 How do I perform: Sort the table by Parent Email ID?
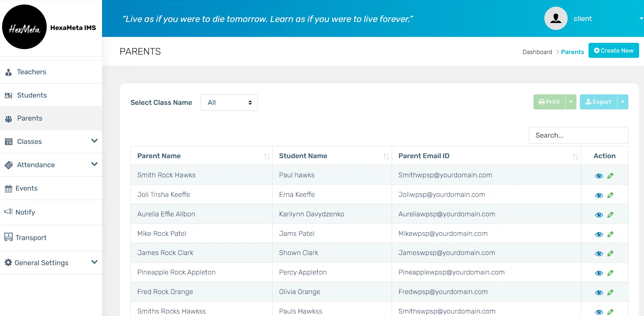point(575,156)
